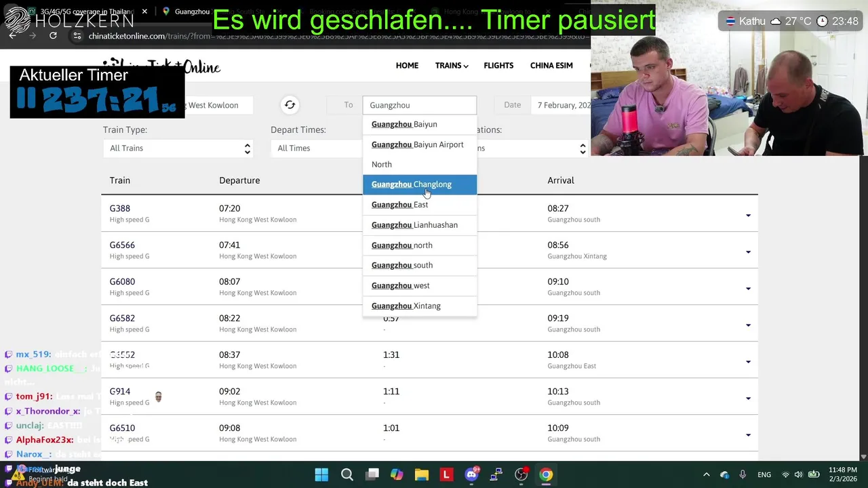The image size is (868, 488).
Task: Click Guangzhou East arrival station text
Action: click(572, 366)
